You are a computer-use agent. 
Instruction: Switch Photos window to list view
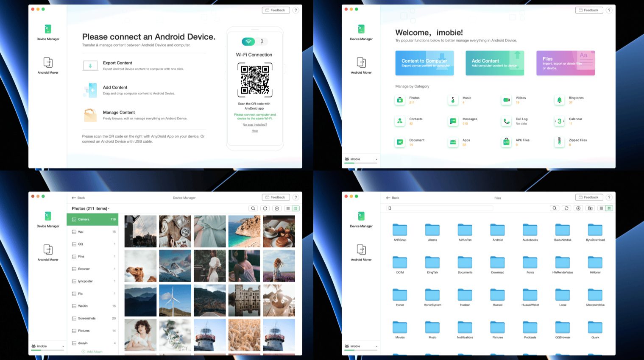288,208
